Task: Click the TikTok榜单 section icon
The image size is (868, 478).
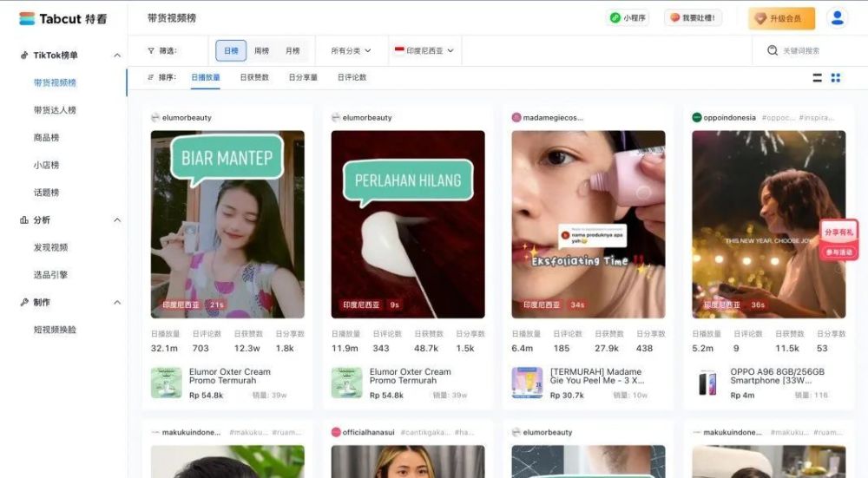Action: 23,55
